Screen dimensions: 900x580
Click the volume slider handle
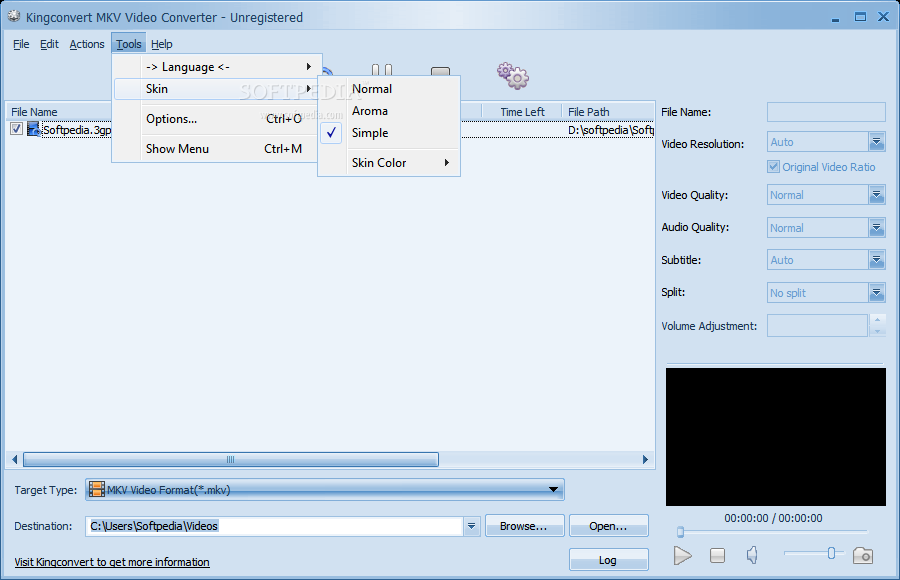pos(831,553)
